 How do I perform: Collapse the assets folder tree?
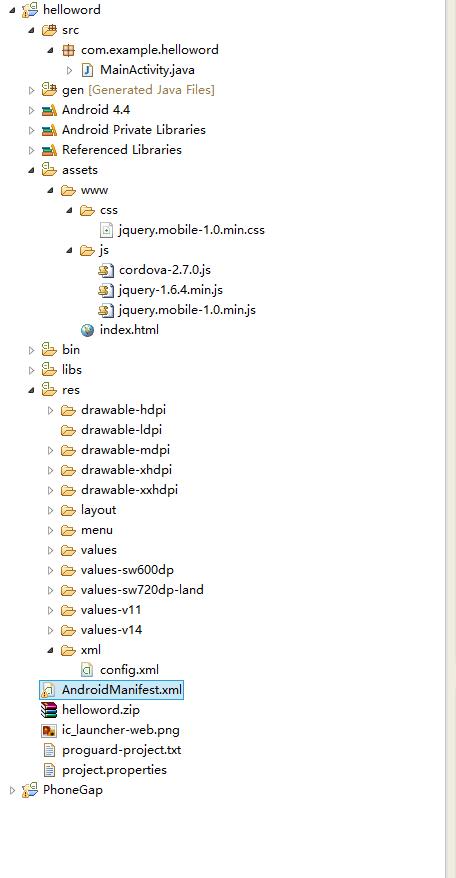(31, 170)
